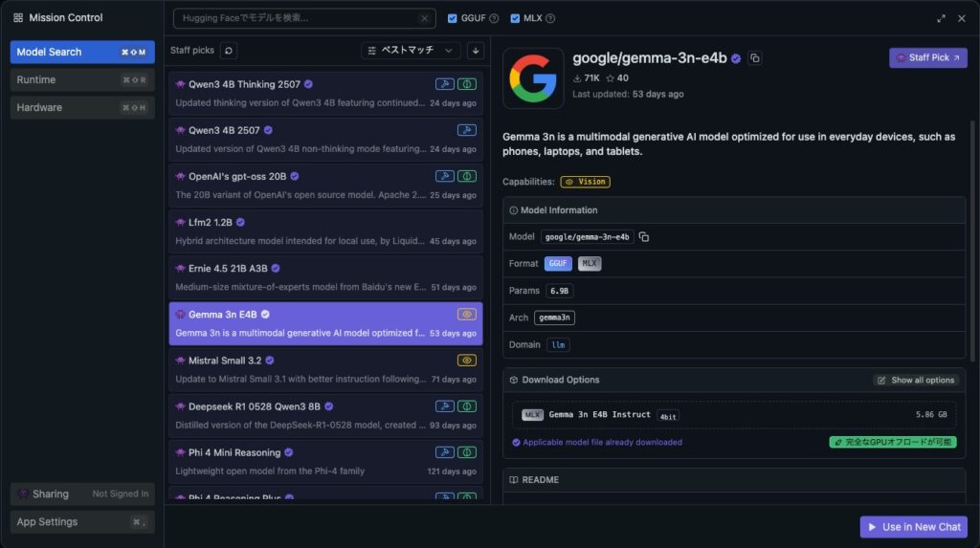This screenshot has height=548, width=980.
Task: Select the Lfm2 1.2B model
Action: tap(325, 231)
